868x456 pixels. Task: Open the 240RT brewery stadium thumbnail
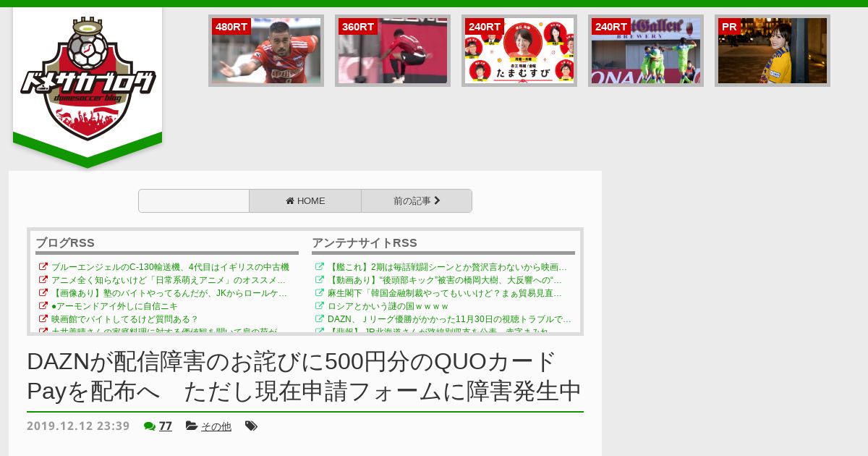click(646, 51)
